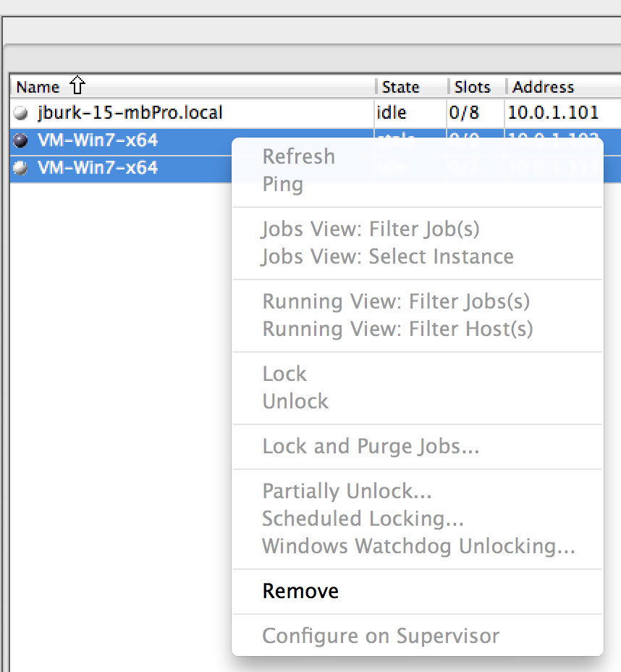
Task: Choose Running View: Filter Host(s)
Action: click(x=397, y=329)
